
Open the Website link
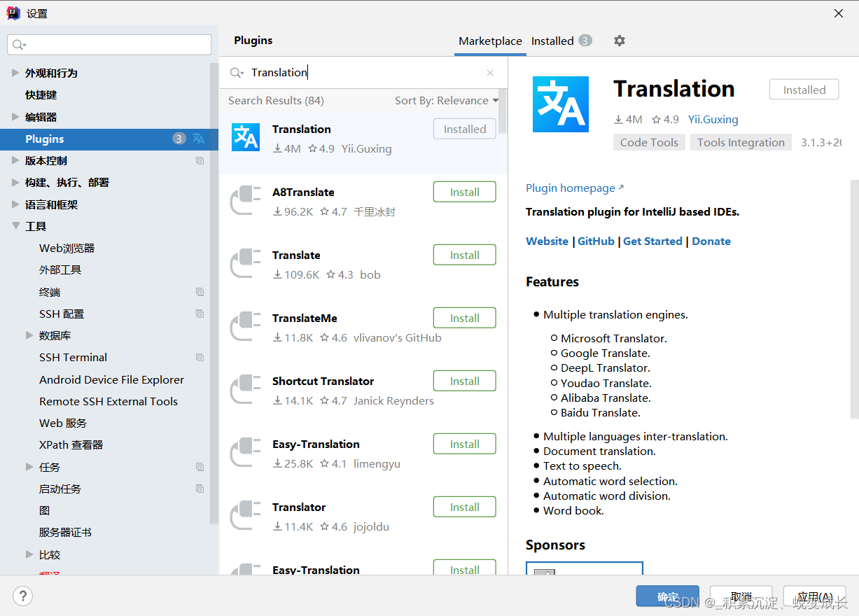[547, 241]
